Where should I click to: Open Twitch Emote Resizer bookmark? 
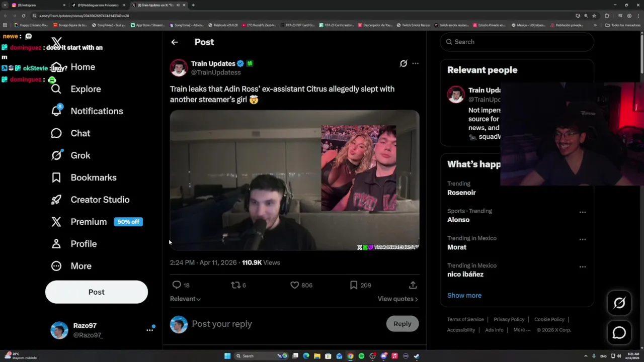tap(414, 25)
